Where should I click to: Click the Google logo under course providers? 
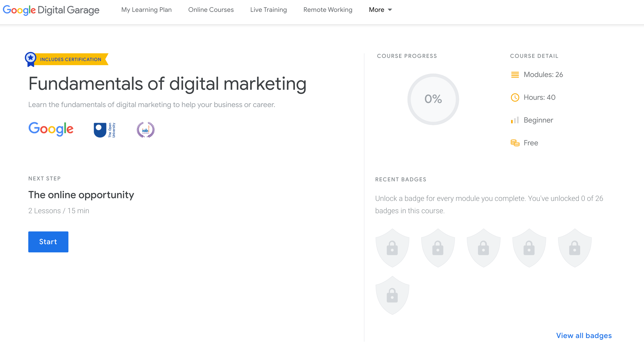[51, 129]
